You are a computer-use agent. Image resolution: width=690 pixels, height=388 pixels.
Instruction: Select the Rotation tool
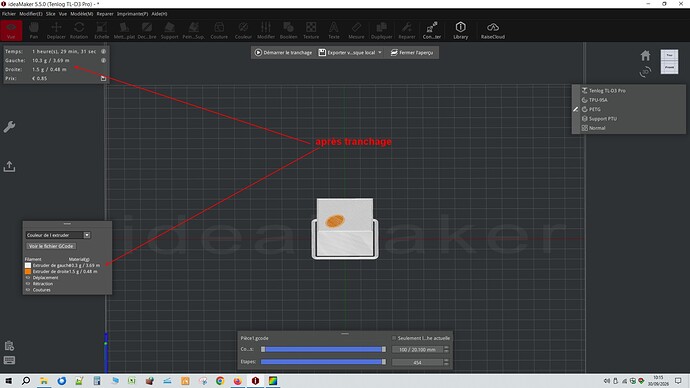[x=79, y=30]
